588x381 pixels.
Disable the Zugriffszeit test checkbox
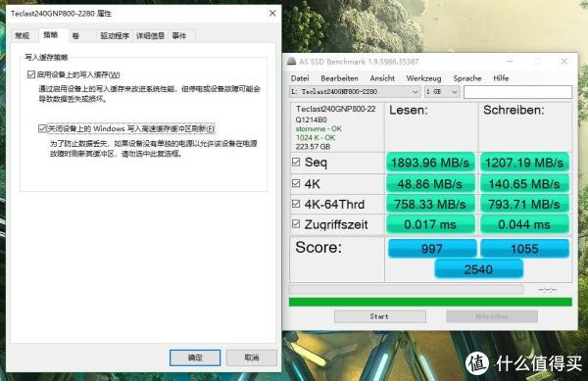click(296, 223)
